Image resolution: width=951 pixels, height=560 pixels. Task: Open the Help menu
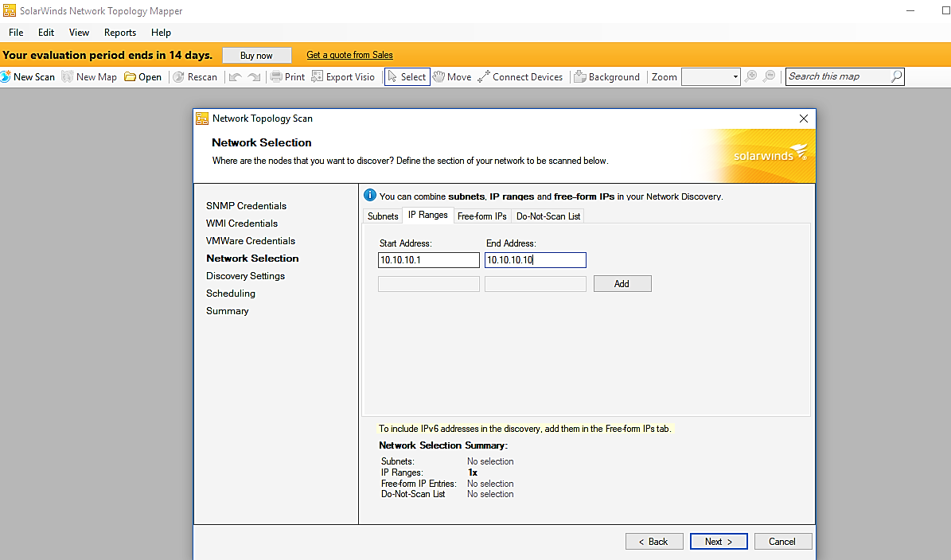click(161, 33)
